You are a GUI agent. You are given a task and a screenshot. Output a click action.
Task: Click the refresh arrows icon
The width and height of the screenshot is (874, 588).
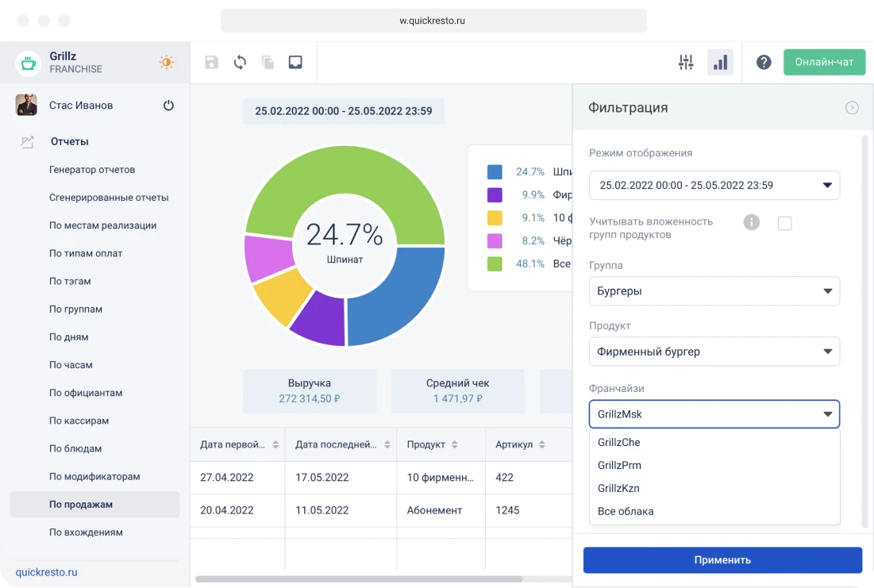pyautogui.click(x=240, y=63)
